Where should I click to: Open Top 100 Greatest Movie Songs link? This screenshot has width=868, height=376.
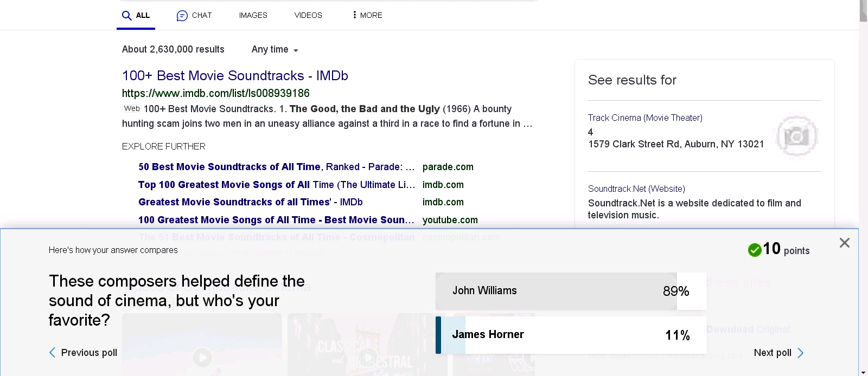point(276,185)
